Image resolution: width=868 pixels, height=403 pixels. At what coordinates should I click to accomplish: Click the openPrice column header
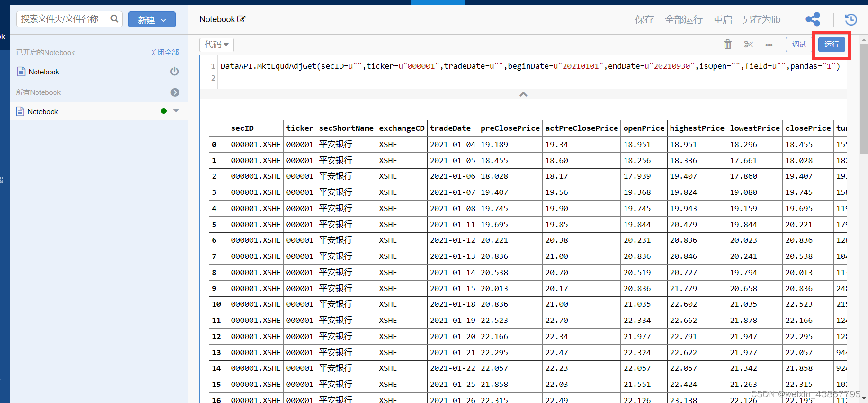pos(644,128)
